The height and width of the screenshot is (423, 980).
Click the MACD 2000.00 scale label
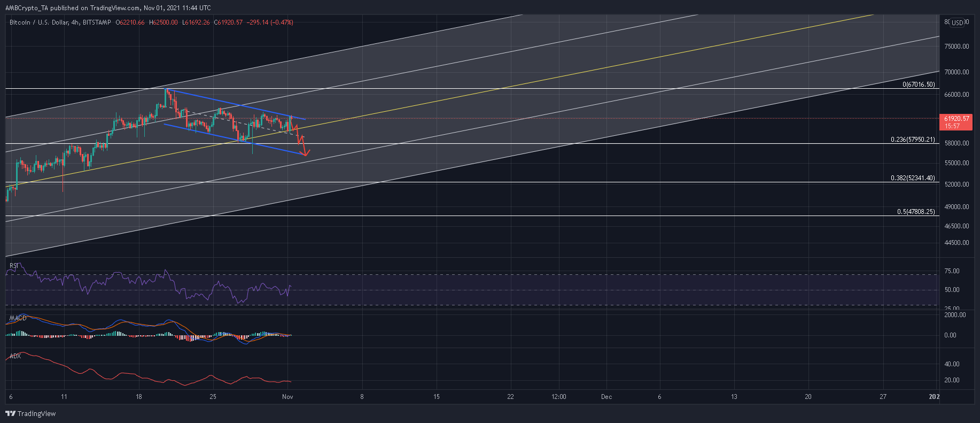pyautogui.click(x=955, y=315)
